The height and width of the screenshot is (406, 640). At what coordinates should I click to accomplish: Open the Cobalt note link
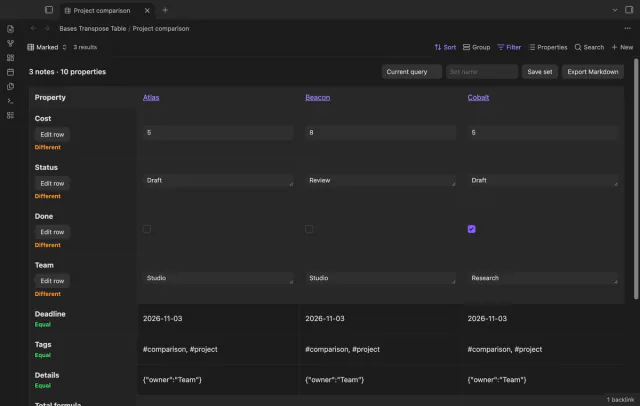click(478, 98)
